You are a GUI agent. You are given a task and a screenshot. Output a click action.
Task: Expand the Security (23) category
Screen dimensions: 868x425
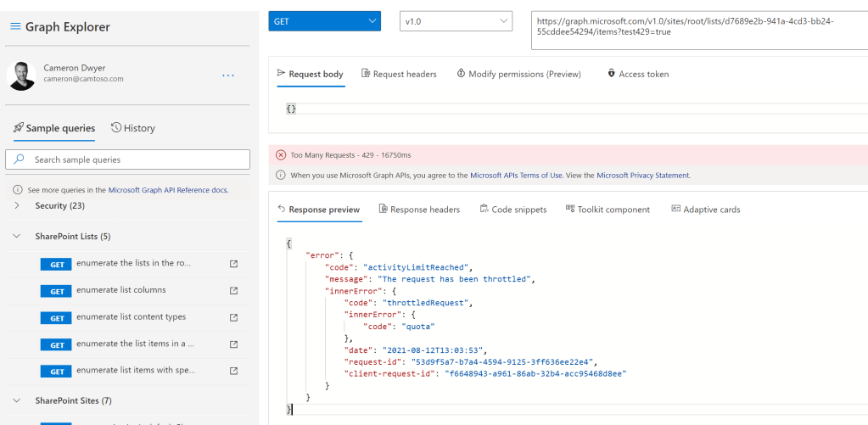pos(17,206)
